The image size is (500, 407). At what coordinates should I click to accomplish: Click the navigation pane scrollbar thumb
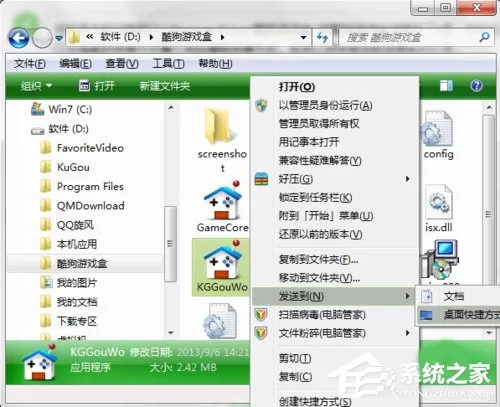click(170, 244)
